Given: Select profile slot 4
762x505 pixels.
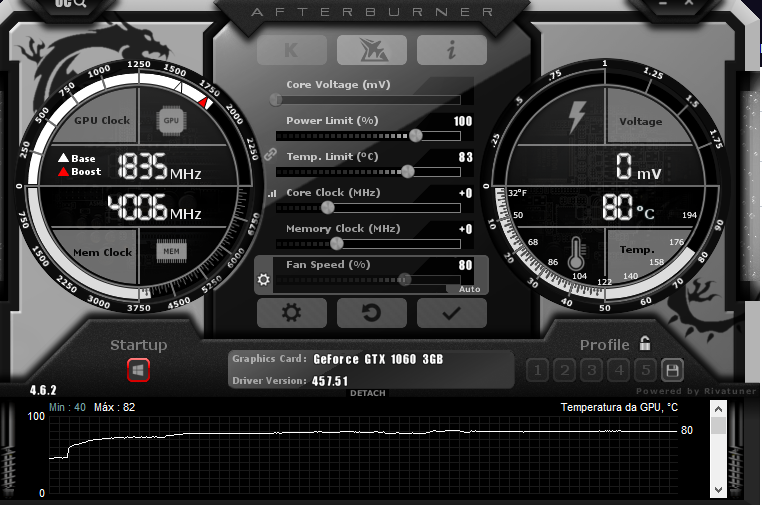Looking at the screenshot, I should pos(619,371).
